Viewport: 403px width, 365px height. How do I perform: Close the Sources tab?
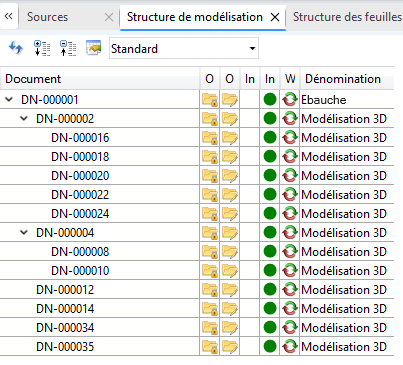109,17
